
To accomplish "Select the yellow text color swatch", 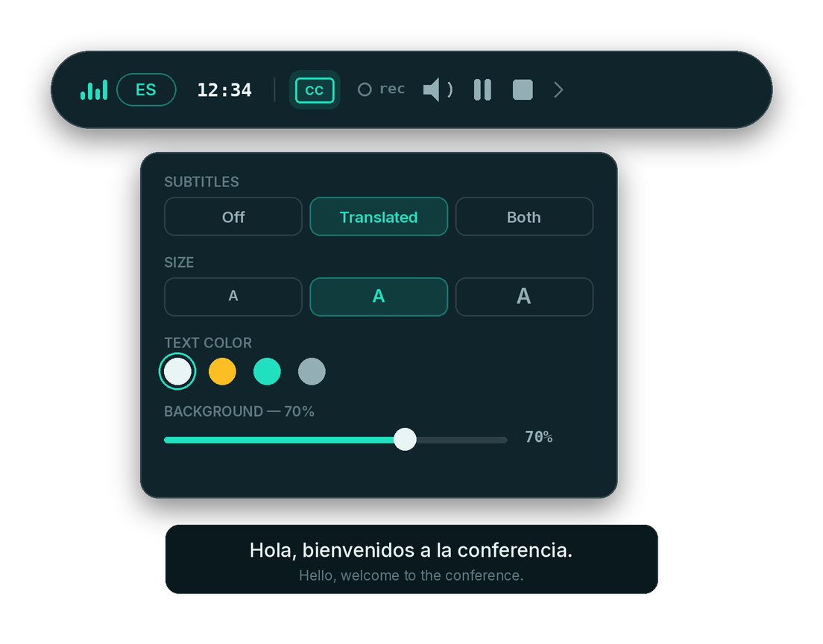I will pos(223,372).
